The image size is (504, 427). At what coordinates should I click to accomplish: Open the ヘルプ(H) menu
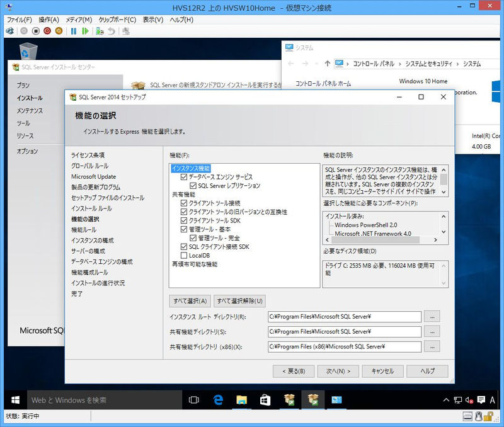[x=181, y=20]
